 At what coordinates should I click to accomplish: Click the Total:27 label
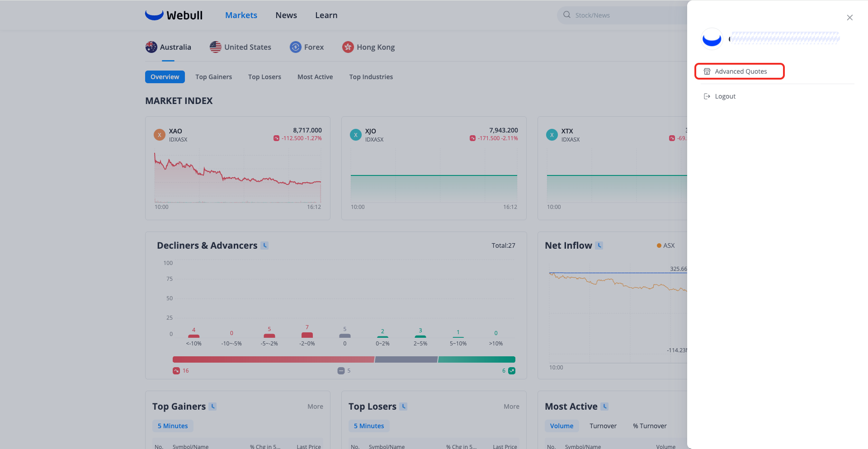pos(503,246)
